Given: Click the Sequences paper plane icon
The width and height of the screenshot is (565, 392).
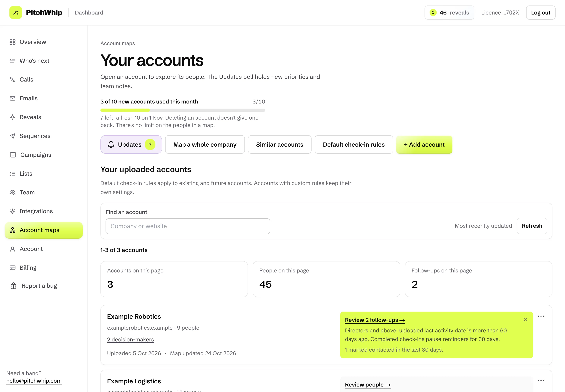Looking at the screenshot, I should 13,136.
